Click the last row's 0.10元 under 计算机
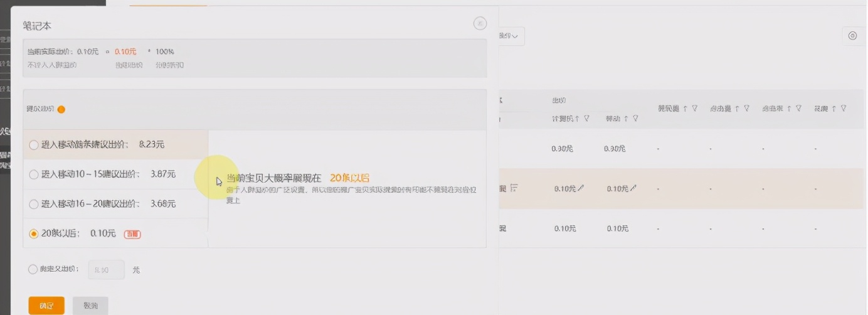868x315 pixels. coord(565,229)
